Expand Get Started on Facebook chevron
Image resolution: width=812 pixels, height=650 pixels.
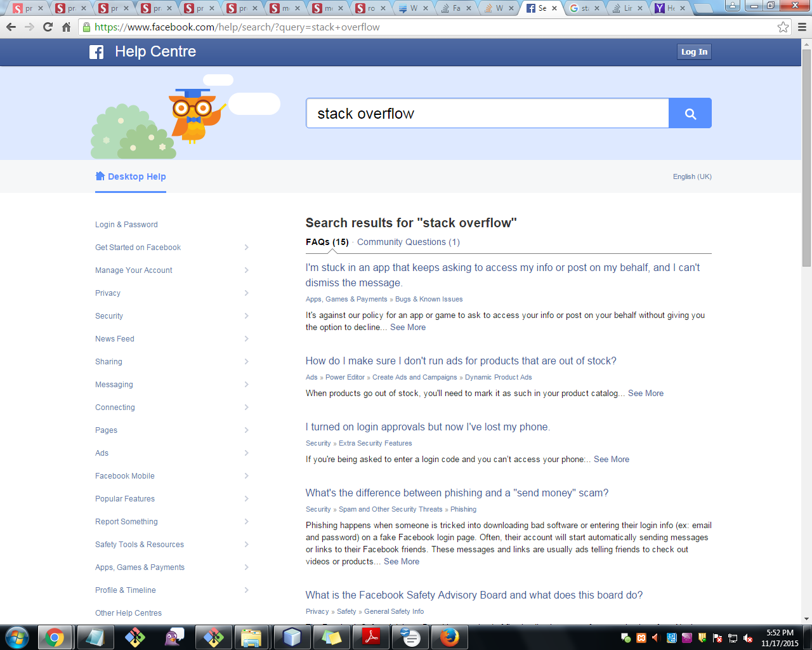[247, 248]
